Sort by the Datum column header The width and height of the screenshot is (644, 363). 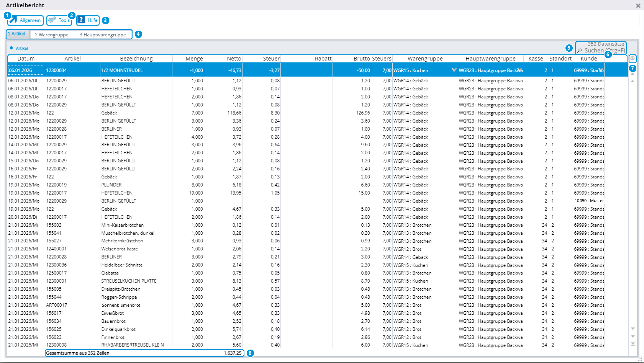click(26, 59)
